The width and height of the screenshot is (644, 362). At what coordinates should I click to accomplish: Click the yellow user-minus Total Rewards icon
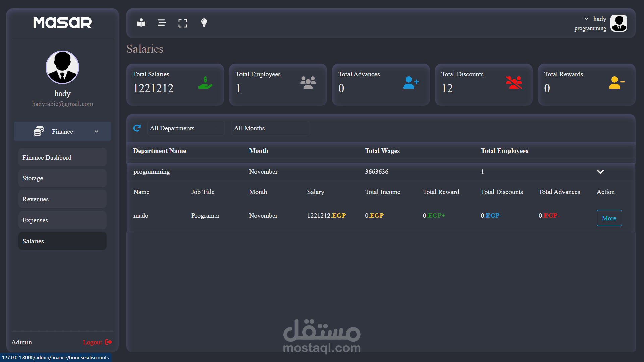pos(616,83)
